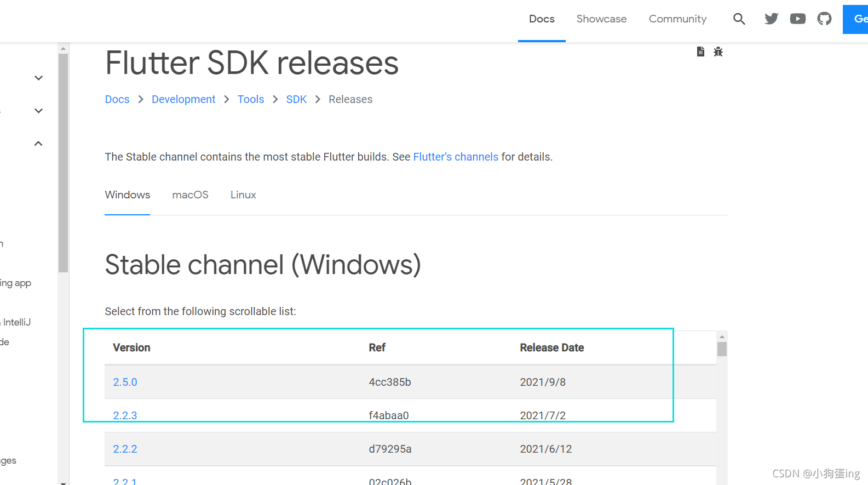The image size is (868, 485).
Task: Select release date 2021/9/8
Action: (x=543, y=382)
